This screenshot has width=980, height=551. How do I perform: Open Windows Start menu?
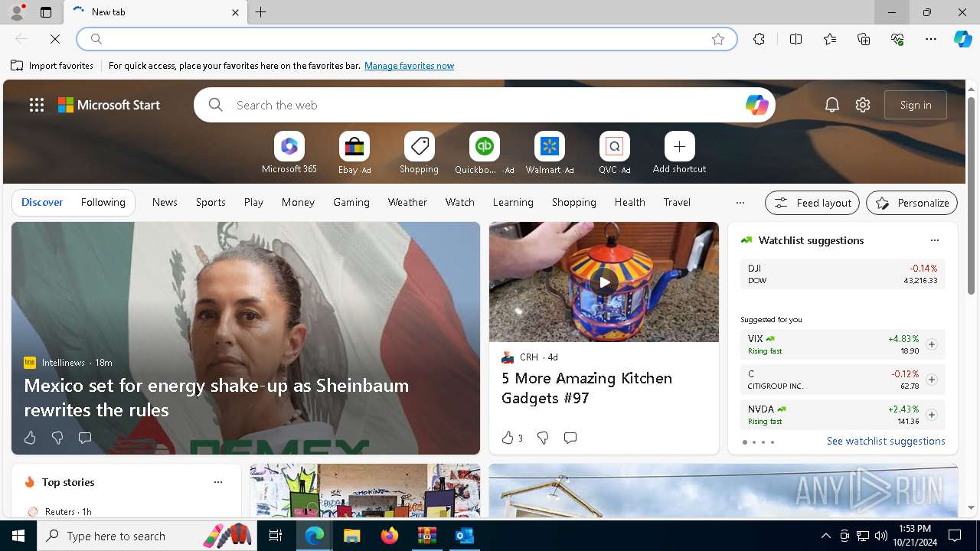pos(18,536)
